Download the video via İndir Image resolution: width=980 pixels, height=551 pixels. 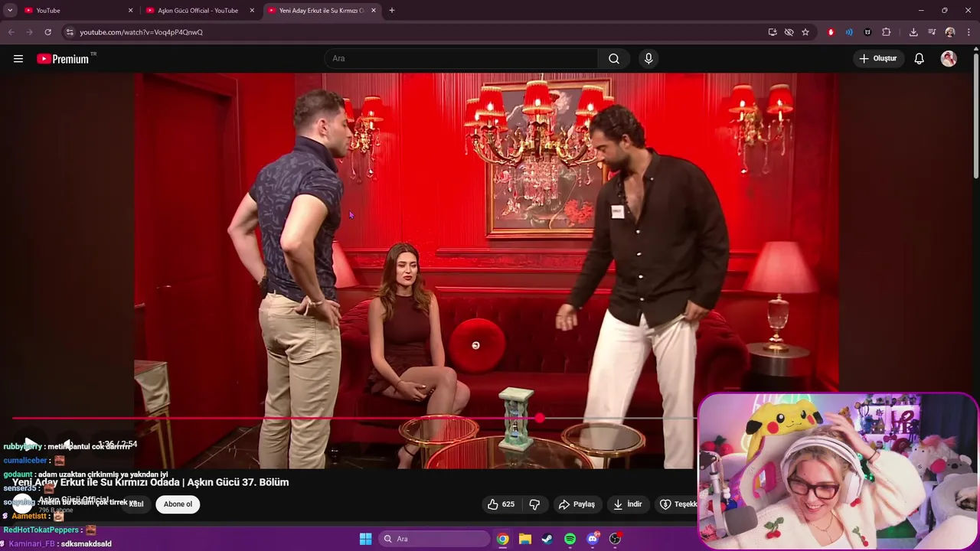627,504
